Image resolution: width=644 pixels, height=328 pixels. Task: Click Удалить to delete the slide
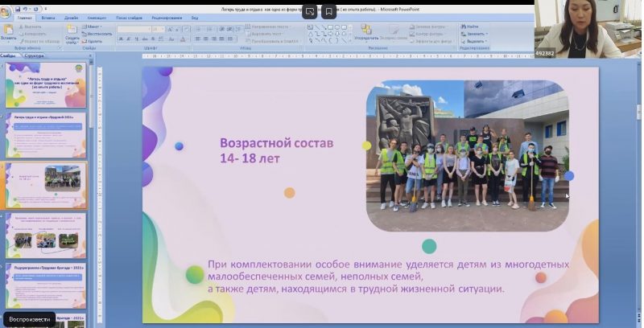click(92, 41)
